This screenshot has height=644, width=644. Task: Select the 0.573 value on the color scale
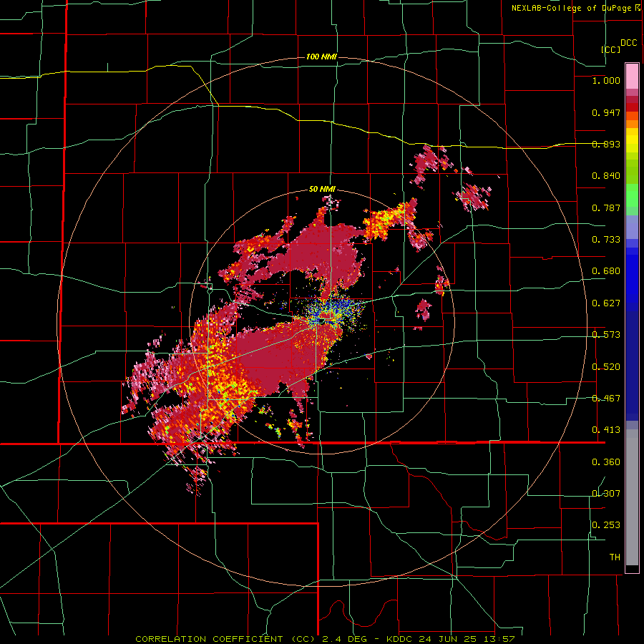pos(606,335)
